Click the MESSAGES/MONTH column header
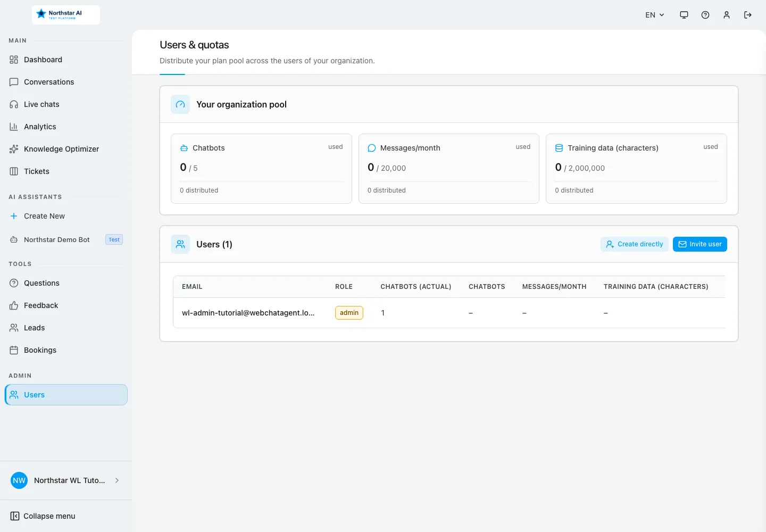This screenshot has height=532, width=766. point(554,287)
